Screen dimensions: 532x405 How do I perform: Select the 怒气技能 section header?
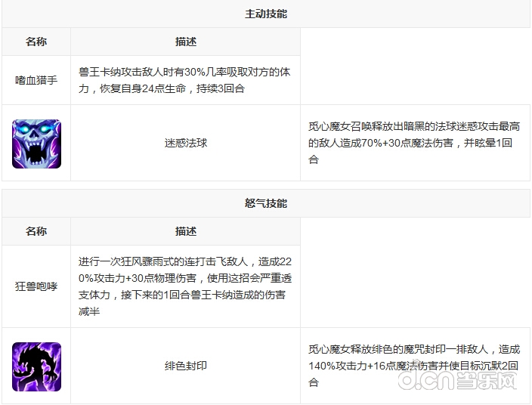click(266, 204)
